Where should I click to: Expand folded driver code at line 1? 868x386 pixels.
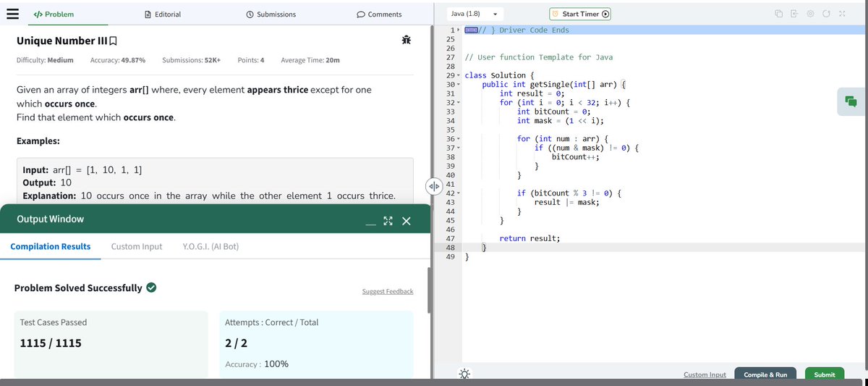457,30
